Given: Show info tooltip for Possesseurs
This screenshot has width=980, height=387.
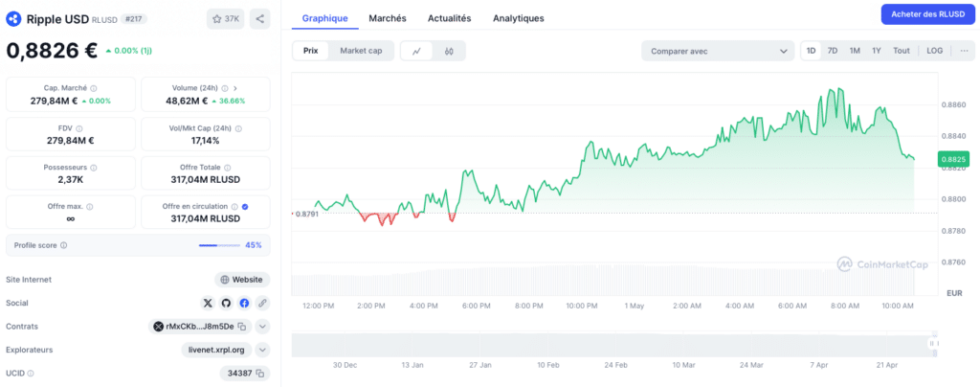Looking at the screenshot, I should coord(94,168).
